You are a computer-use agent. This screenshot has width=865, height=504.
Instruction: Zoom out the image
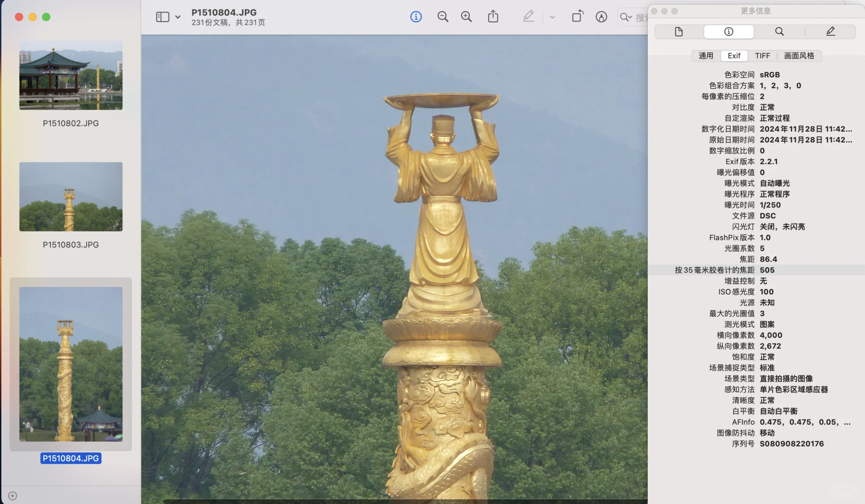(x=443, y=17)
